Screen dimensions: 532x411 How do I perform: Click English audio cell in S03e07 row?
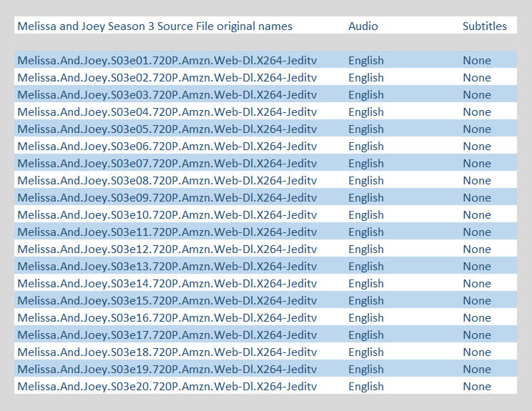(x=366, y=164)
